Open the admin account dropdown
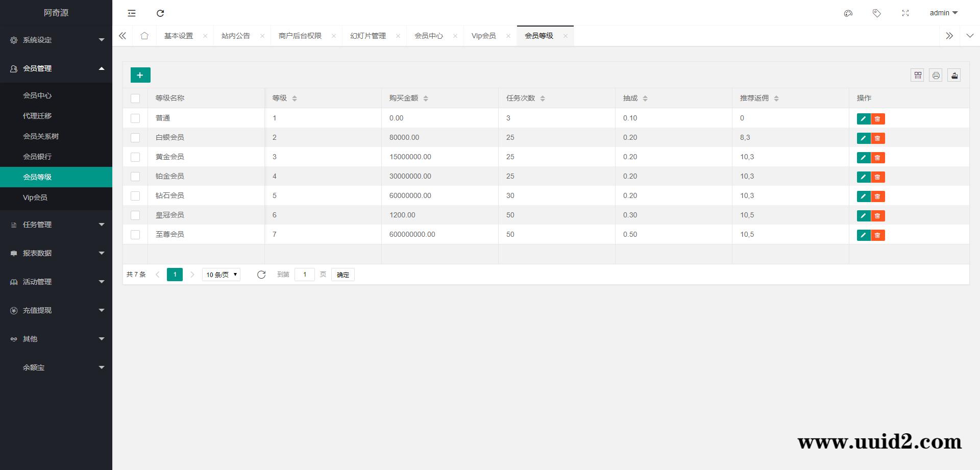The height and width of the screenshot is (470, 980). [x=943, y=13]
